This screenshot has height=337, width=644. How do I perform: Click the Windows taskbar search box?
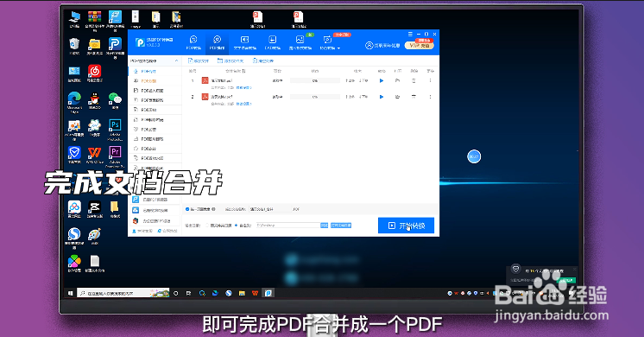123,293
